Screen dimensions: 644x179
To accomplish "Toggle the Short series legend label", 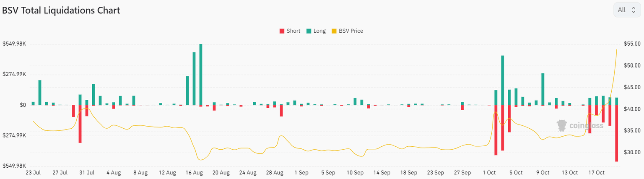I will tap(293, 31).
